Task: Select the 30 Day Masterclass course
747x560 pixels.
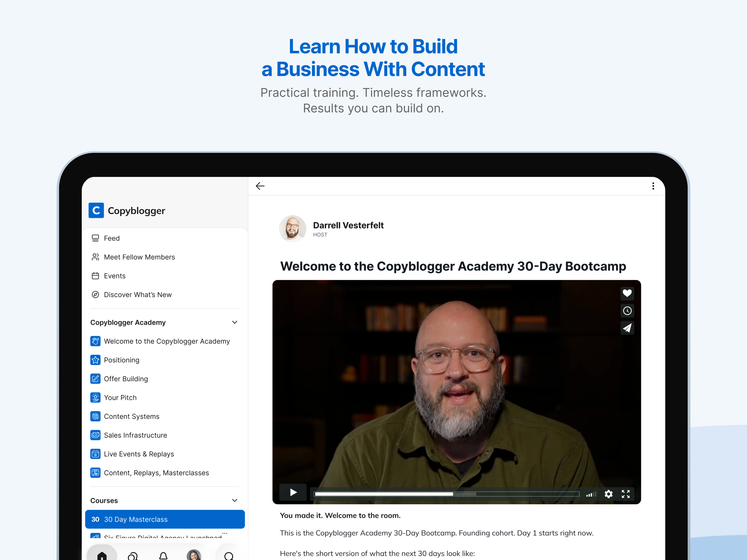Action: coord(165,519)
